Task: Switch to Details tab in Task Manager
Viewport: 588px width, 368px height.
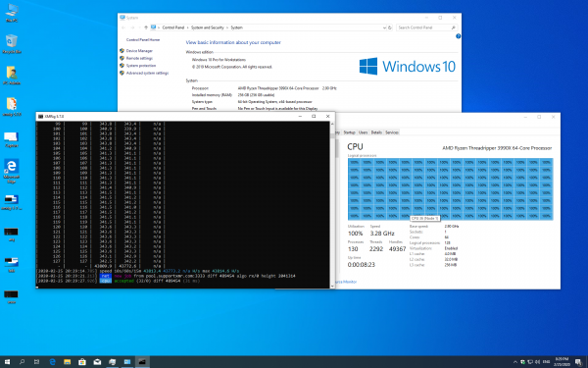Action: pos(376,132)
